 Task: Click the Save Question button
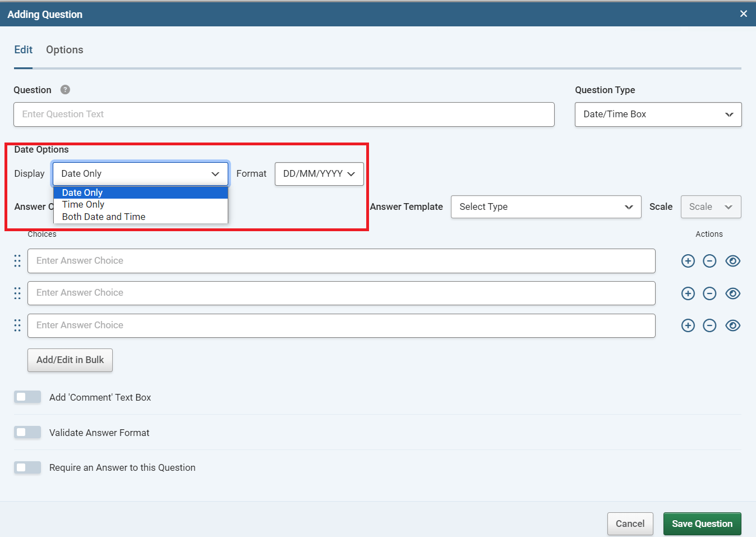(x=702, y=524)
